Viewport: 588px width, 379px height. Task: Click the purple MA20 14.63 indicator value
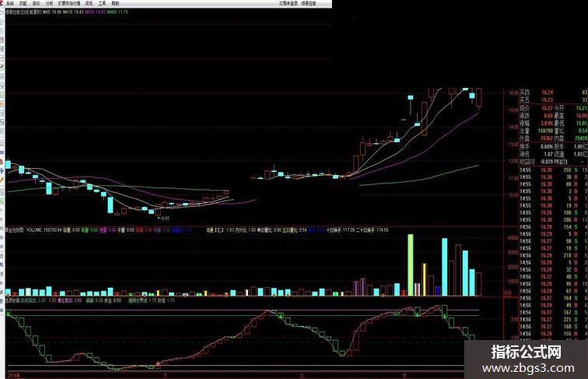click(x=95, y=12)
